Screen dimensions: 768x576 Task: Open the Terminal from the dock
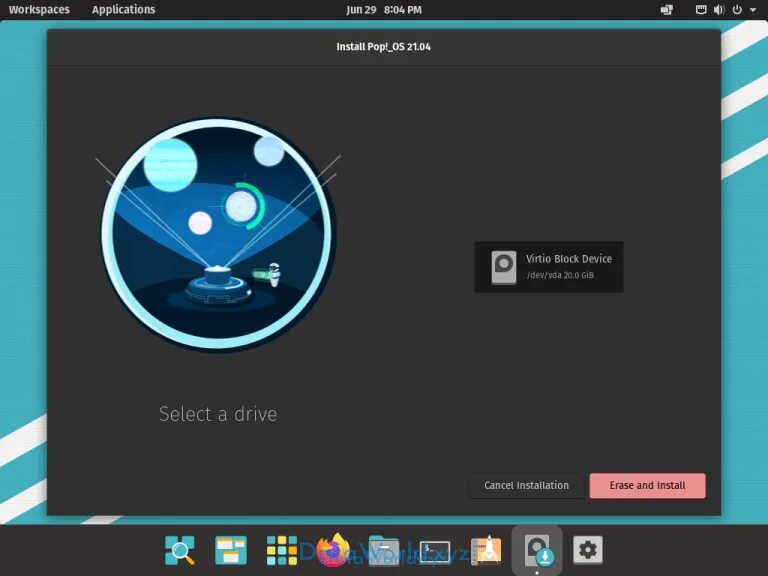[435, 552]
